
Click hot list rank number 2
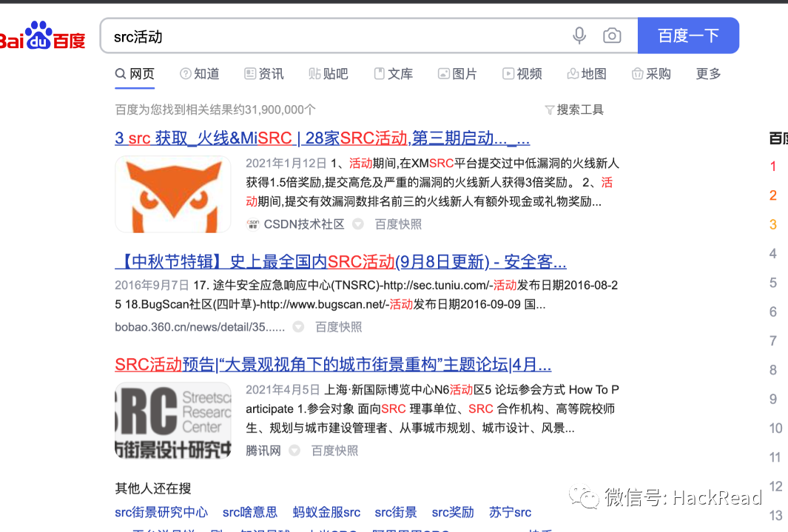[773, 195]
